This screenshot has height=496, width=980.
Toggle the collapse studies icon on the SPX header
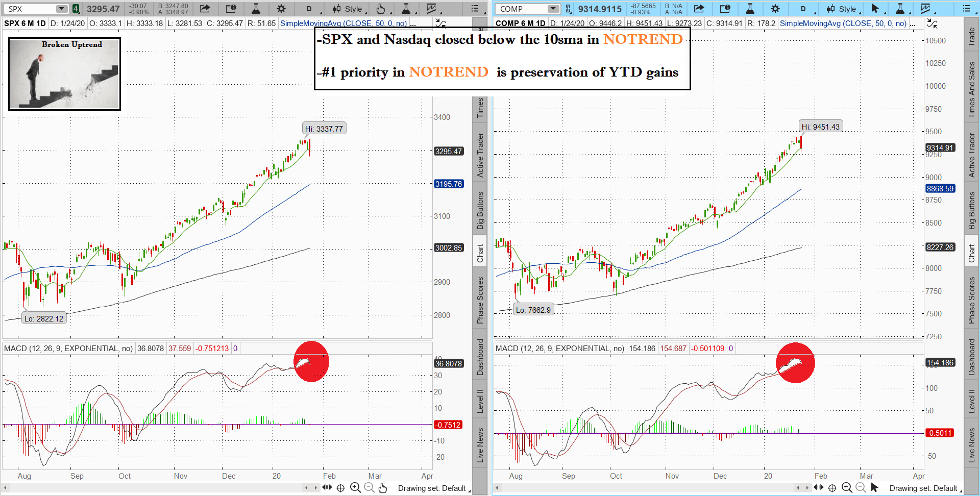440,23
